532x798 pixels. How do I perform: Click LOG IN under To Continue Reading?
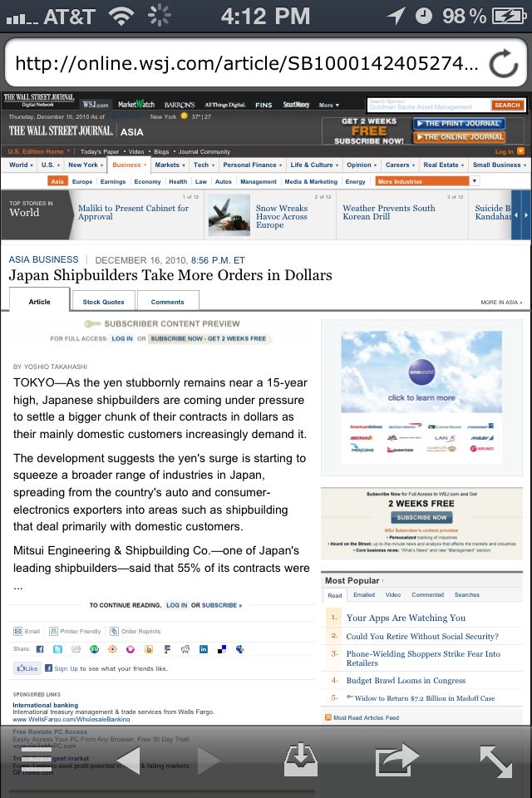(177, 605)
